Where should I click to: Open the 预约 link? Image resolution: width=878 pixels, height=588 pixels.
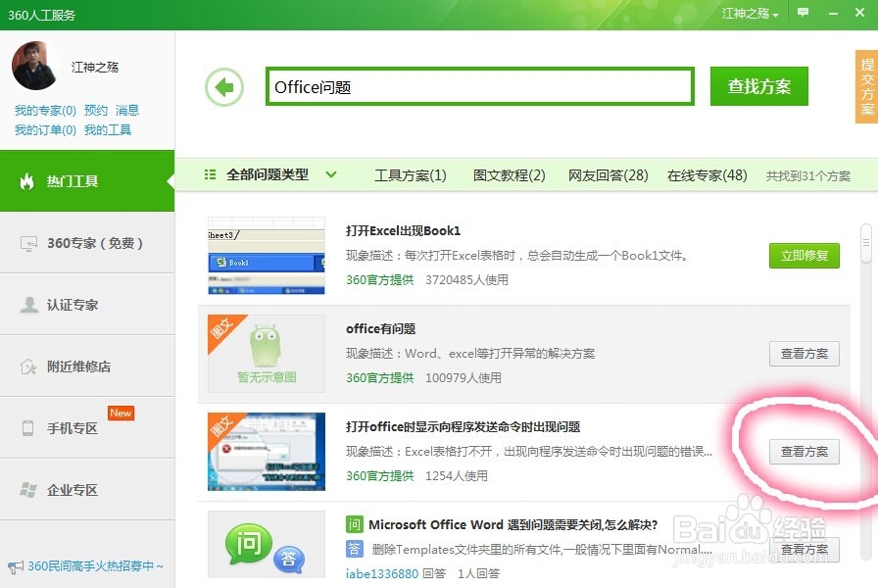click(96, 111)
